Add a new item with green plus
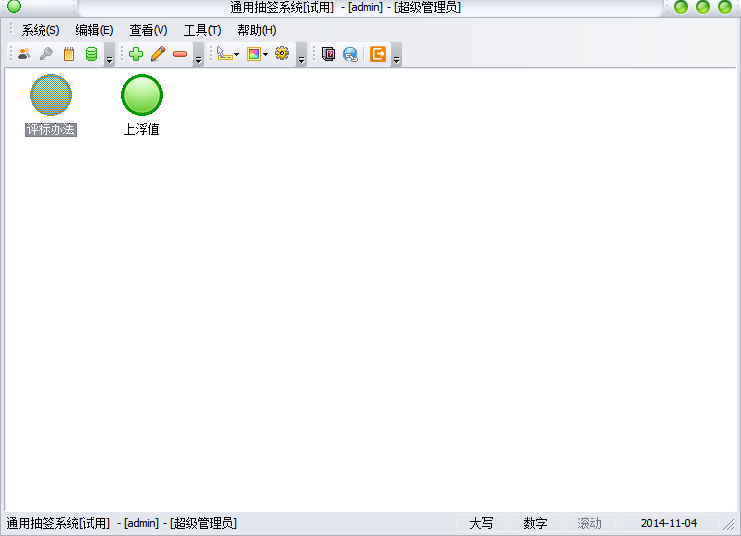 point(136,54)
